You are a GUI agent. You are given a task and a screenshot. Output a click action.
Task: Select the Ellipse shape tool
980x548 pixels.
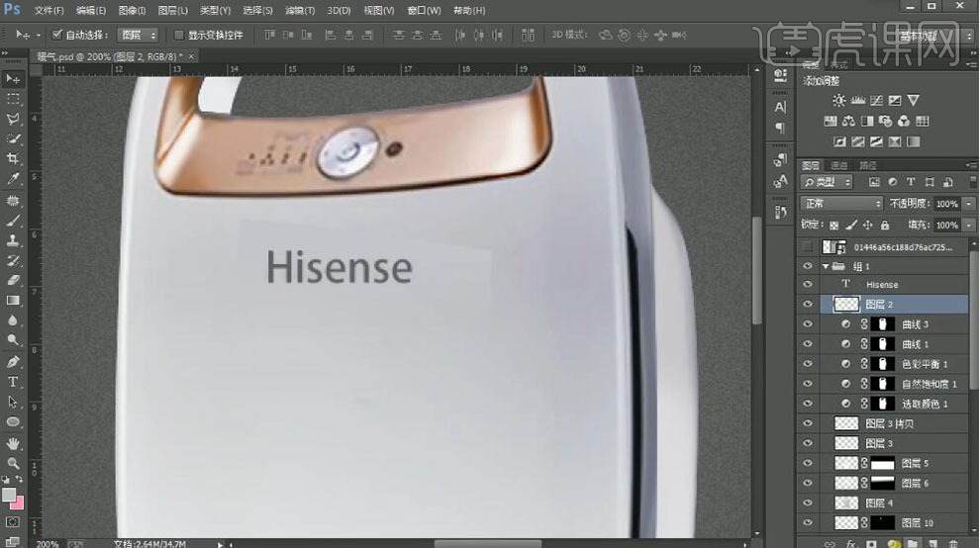(13, 421)
